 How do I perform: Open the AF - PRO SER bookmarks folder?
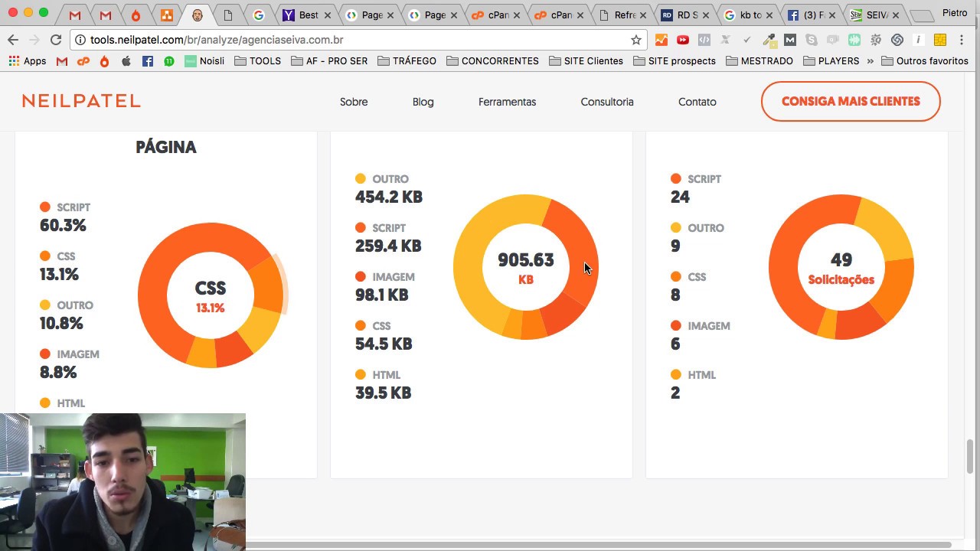click(x=329, y=61)
